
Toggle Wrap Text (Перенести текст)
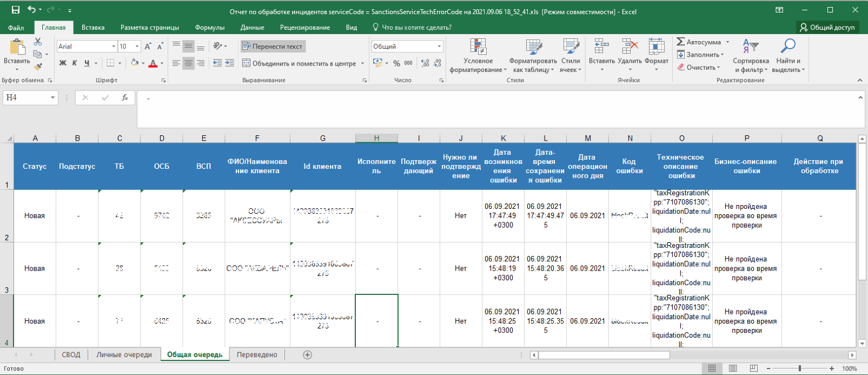273,47
